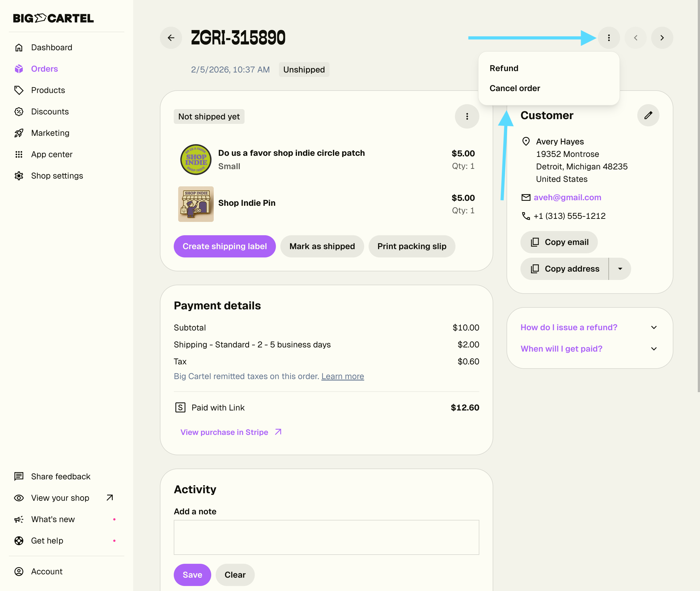
Task: Click the Add a note text field
Action: pos(326,537)
